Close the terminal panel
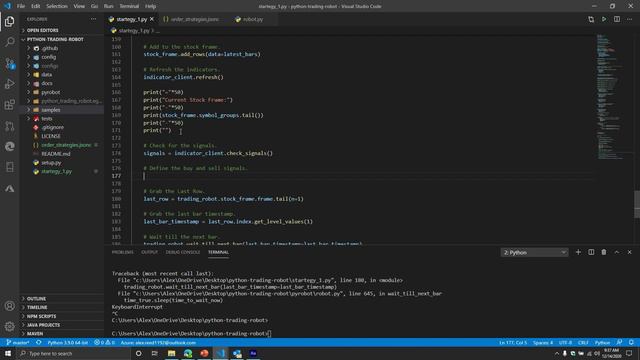 pos(629,252)
